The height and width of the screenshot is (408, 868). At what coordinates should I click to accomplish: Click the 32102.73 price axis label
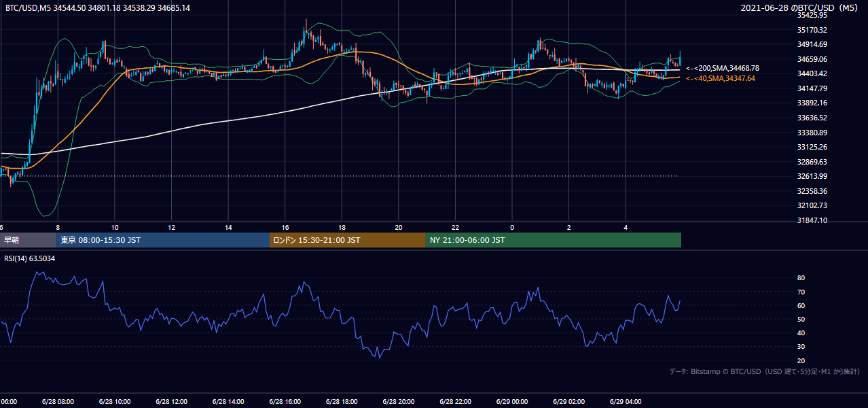812,205
